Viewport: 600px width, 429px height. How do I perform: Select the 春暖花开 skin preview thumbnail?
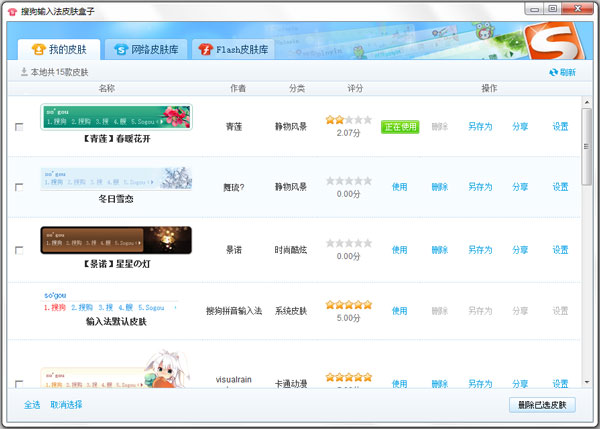116,117
